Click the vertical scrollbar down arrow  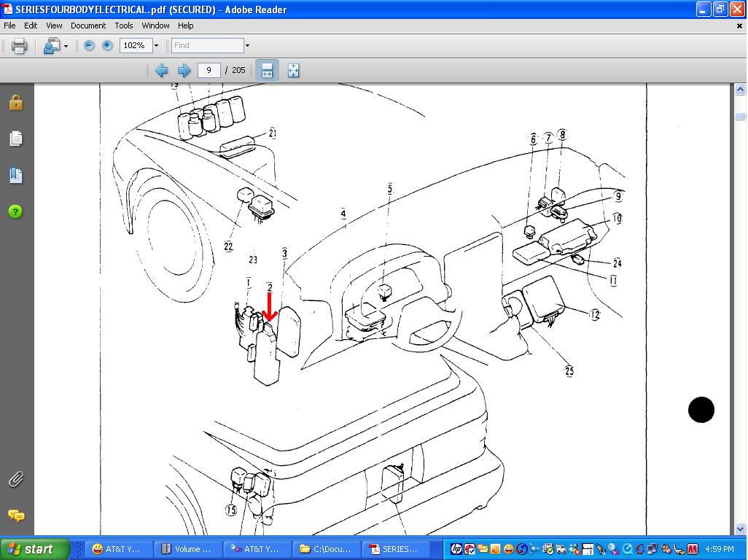740,529
